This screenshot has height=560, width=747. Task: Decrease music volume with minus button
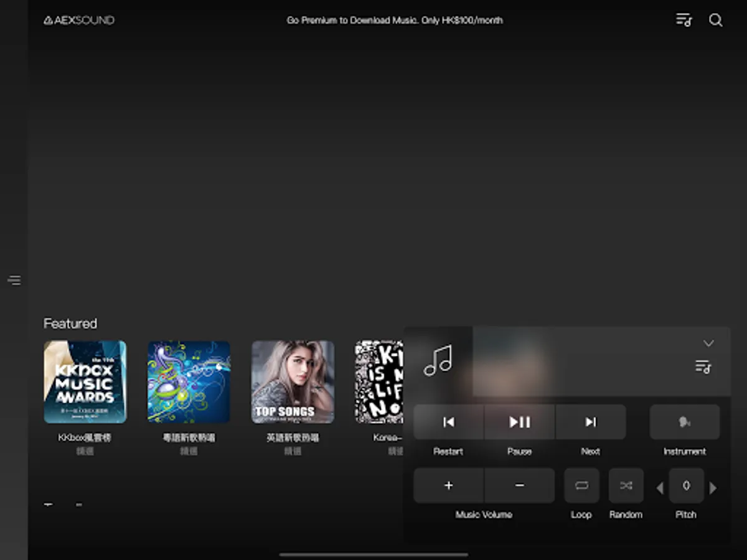tap(520, 485)
